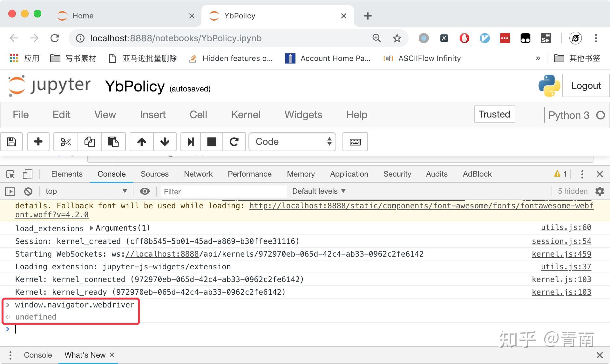Open the Default levels dropdown
Viewport: 610px width, 364px height.
coord(318,191)
